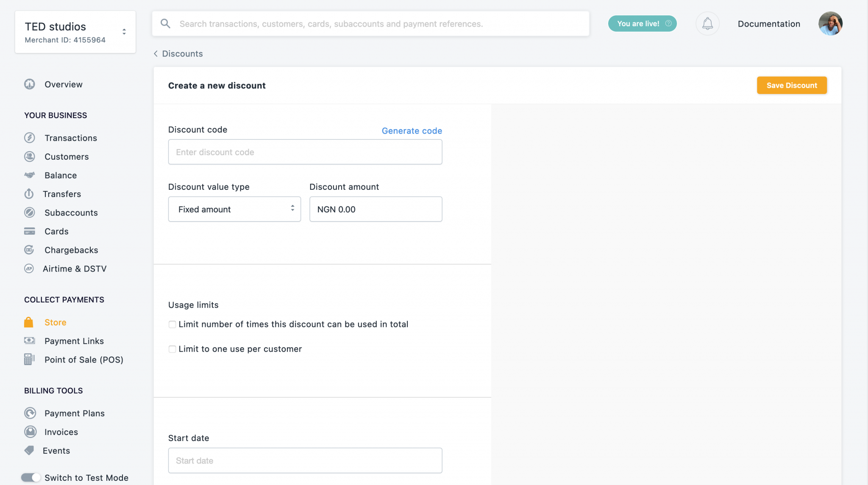Use the Generate code link
This screenshot has height=485, width=868.
412,130
